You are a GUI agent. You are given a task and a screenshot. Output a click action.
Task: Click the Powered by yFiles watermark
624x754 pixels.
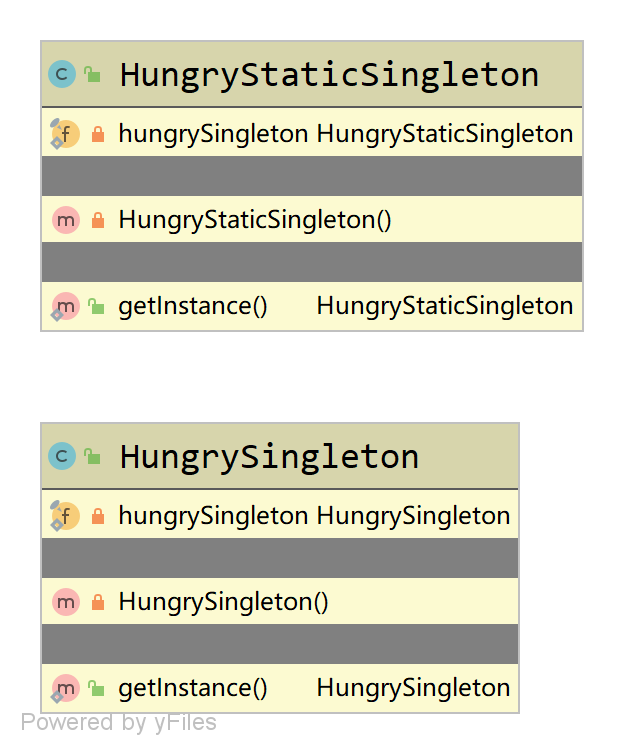tap(119, 722)
